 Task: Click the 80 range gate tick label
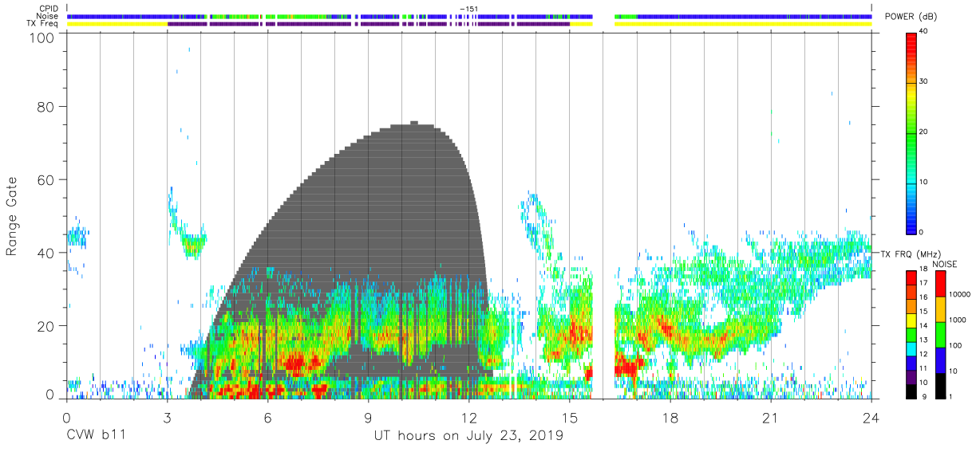pos(46,106)
